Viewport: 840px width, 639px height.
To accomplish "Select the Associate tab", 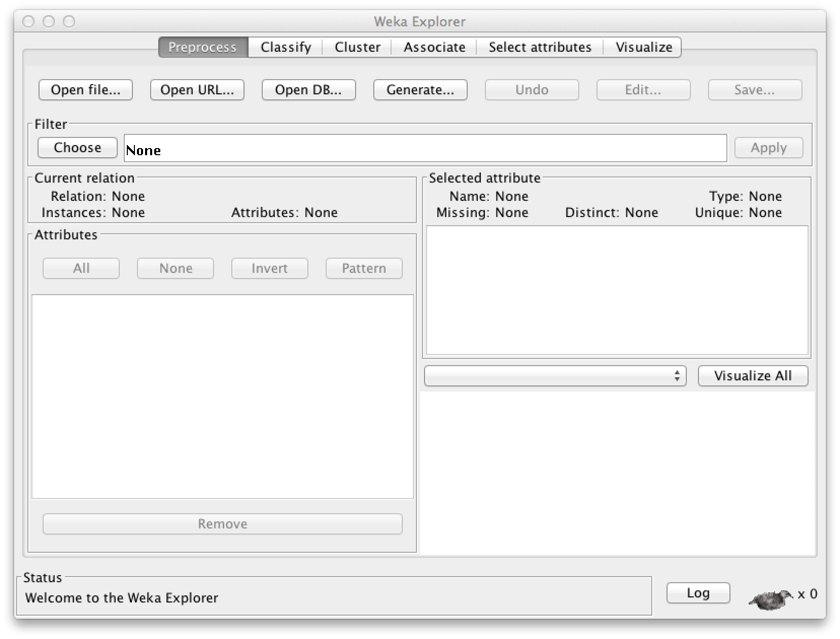I will (x=434, y=47).
